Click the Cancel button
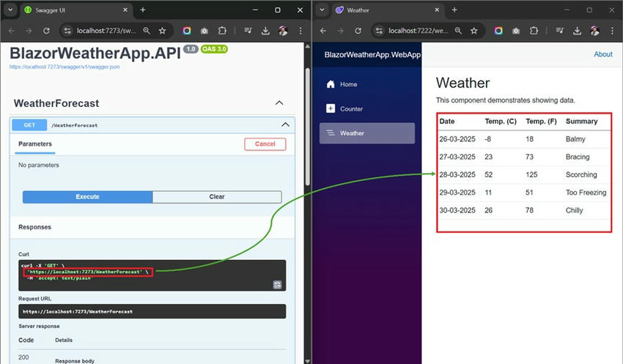The height and width of the screenshot is (364, 623). click(x=265, y=144)
